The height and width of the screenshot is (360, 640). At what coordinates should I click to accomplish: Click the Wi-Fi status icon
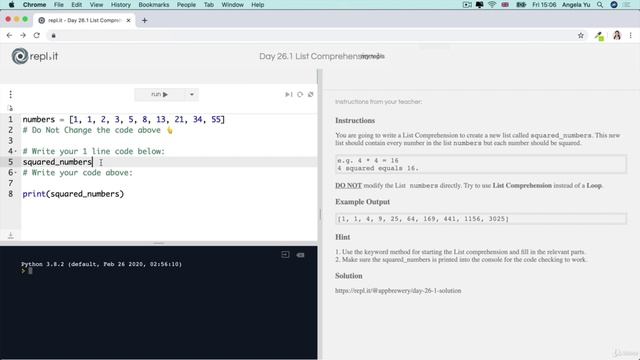(x=492, y=5)
